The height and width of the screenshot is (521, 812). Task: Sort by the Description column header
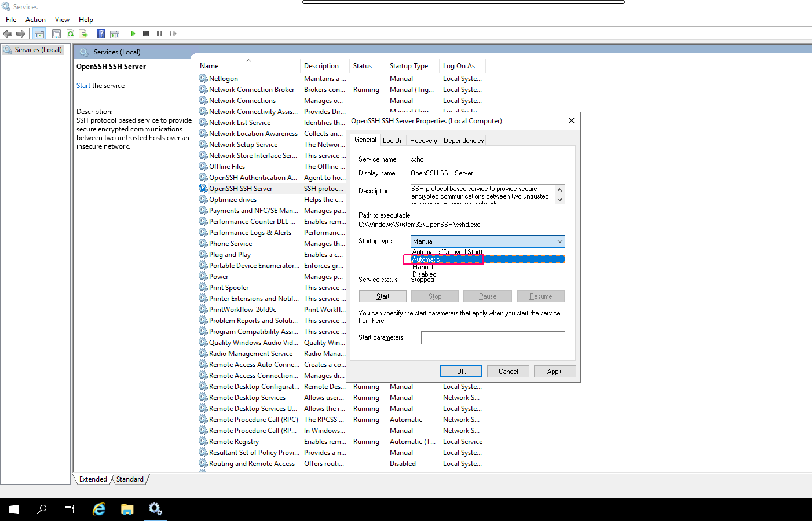[325, 66]
